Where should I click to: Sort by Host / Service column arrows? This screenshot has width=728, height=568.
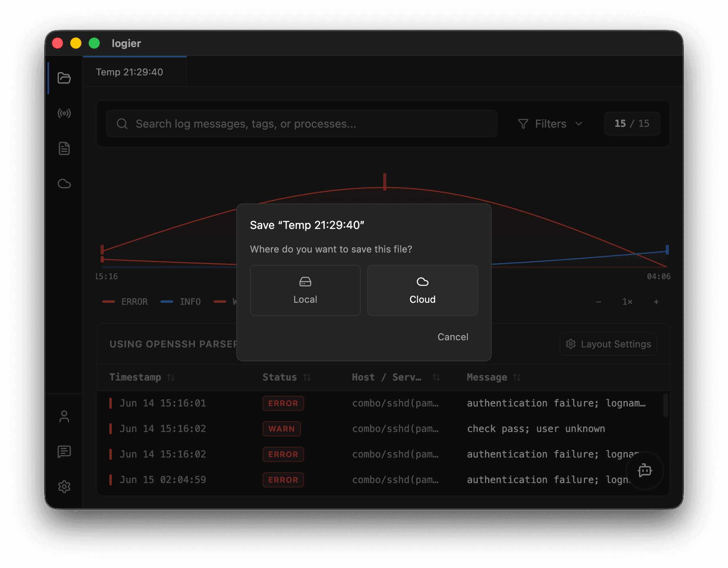pyautogui.click(x=436, y=377)
